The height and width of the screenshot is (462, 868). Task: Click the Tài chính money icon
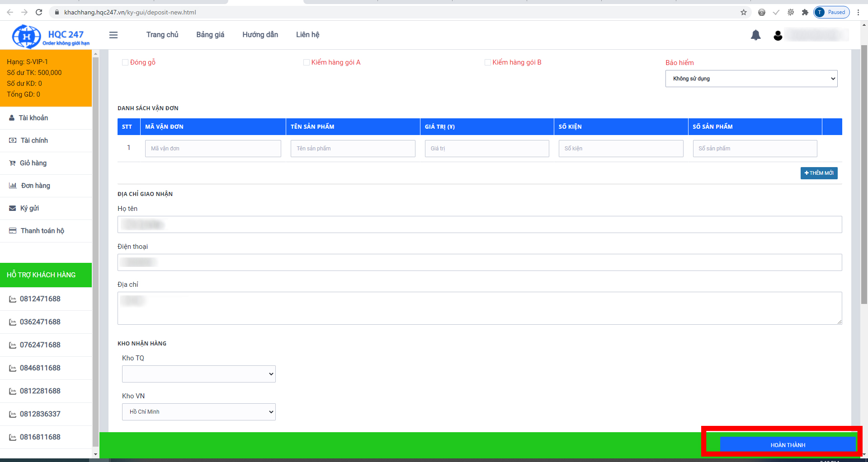13,140
